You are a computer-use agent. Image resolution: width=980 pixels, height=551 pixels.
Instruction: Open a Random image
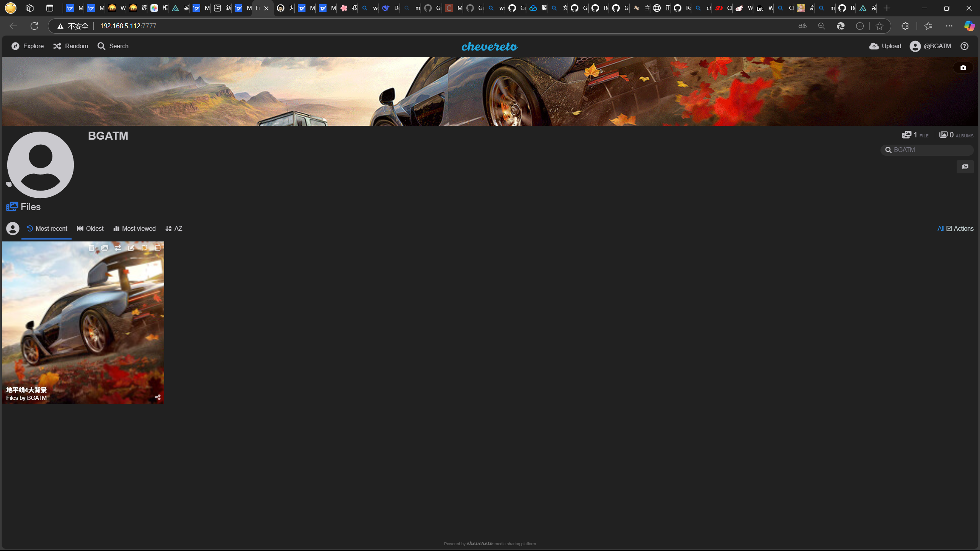pos(70,46)
